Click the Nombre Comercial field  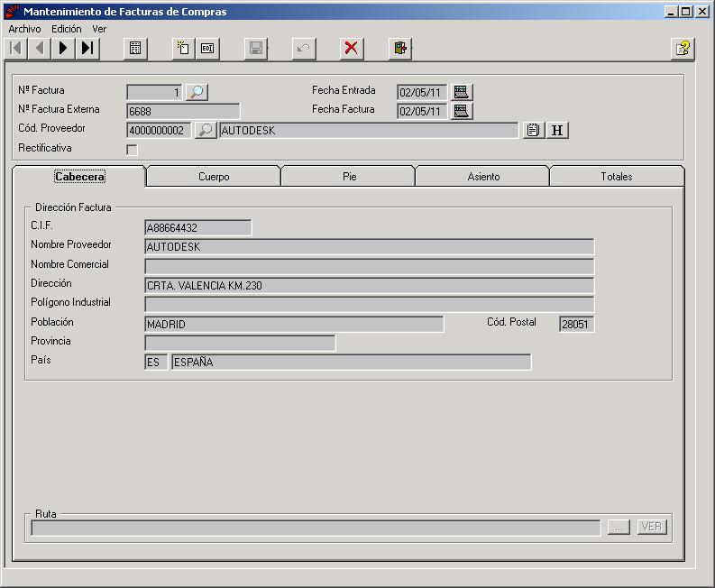pos(369,266)
